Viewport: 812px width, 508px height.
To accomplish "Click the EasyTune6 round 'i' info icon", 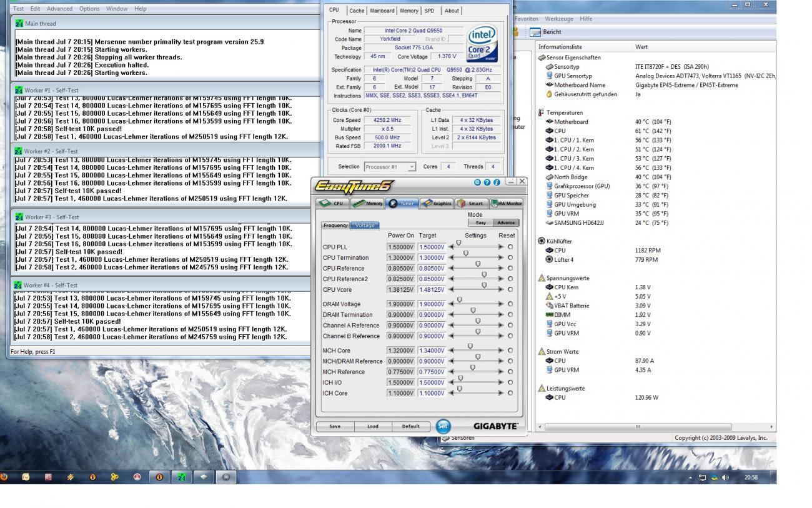I will (x=497, y=182).
